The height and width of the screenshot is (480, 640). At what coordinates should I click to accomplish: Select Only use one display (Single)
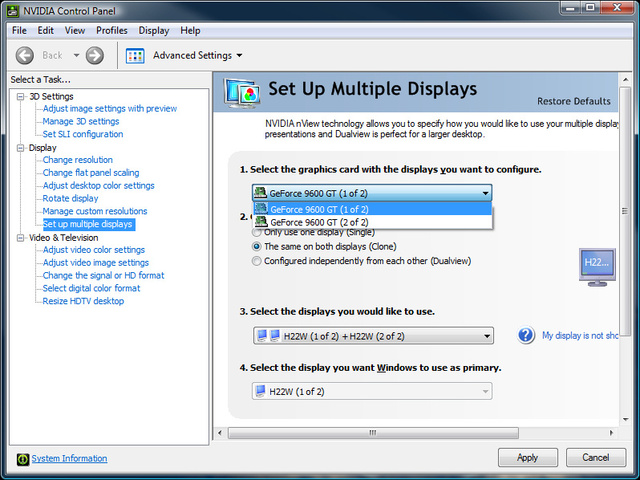point(313,232)
